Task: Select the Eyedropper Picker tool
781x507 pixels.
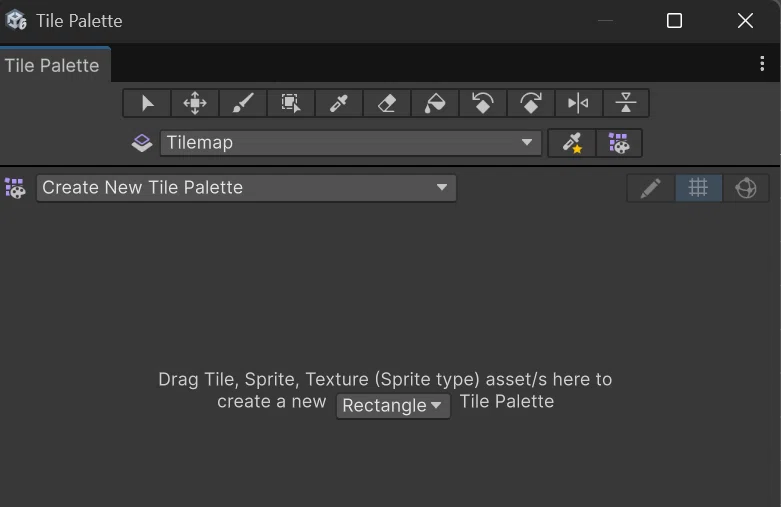Action: (339, 103)
